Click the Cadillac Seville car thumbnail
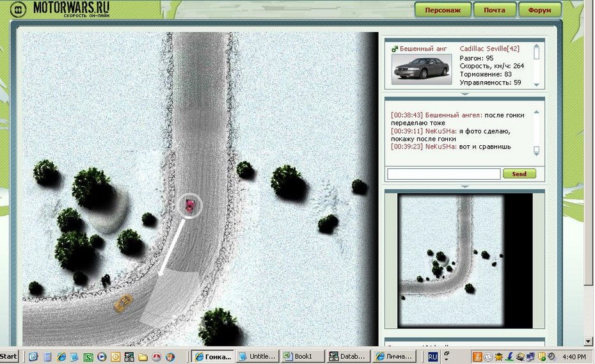This screenshot has width=595, height=364. [x=422, y=69]
